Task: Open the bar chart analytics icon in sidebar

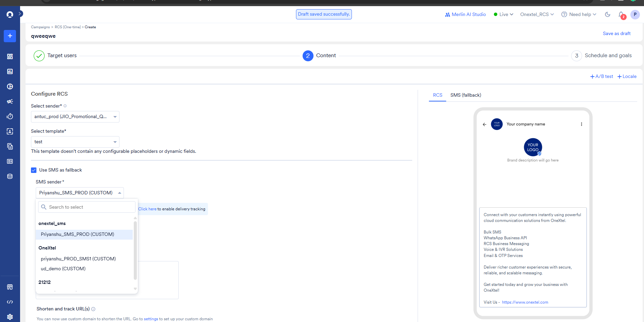Action: 10,71
